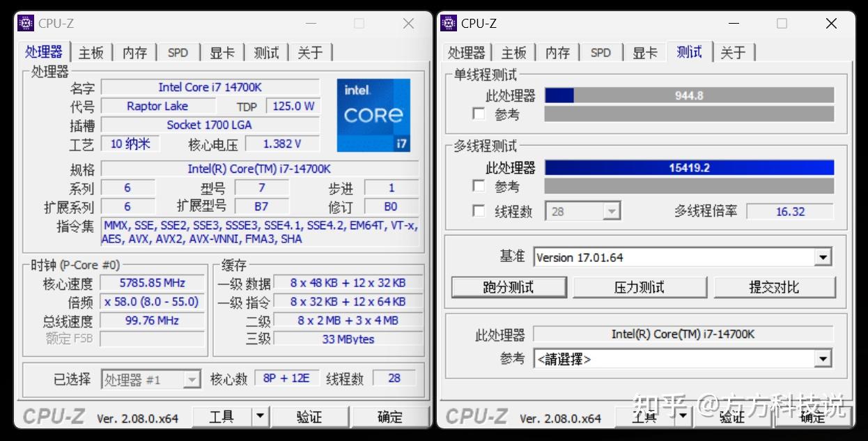Viewport: 868px width, 441px height.
Task: Click the CPU-Z app icon in right window title bar
Action: click(449, 23)
